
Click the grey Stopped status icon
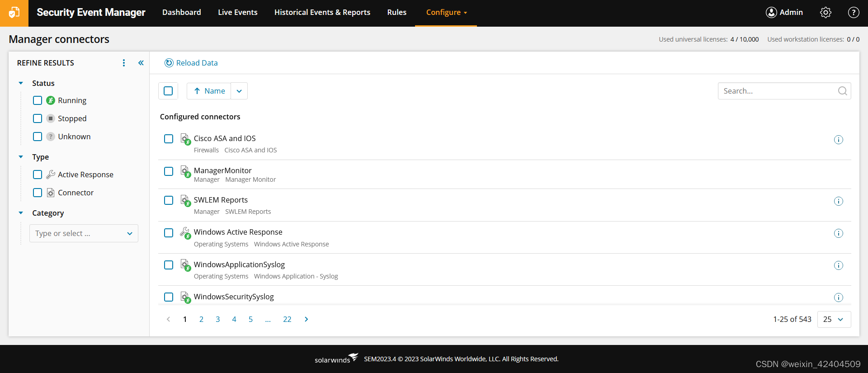(51, 118)
